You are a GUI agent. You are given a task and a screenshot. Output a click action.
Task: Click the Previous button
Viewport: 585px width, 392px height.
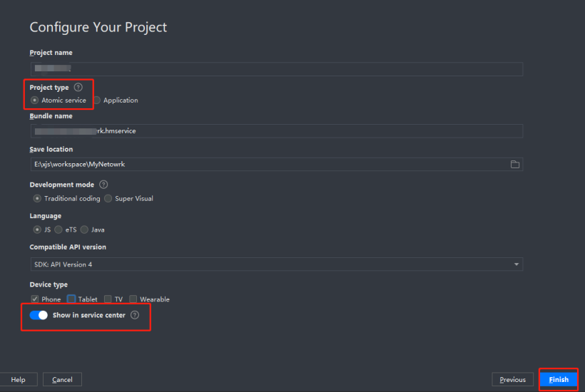coord(512,379)
